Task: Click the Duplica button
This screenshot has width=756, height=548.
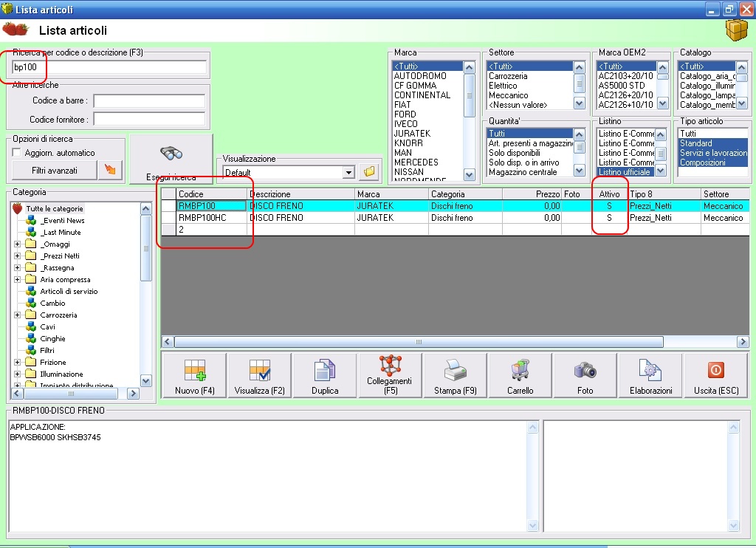Action: 325,376
